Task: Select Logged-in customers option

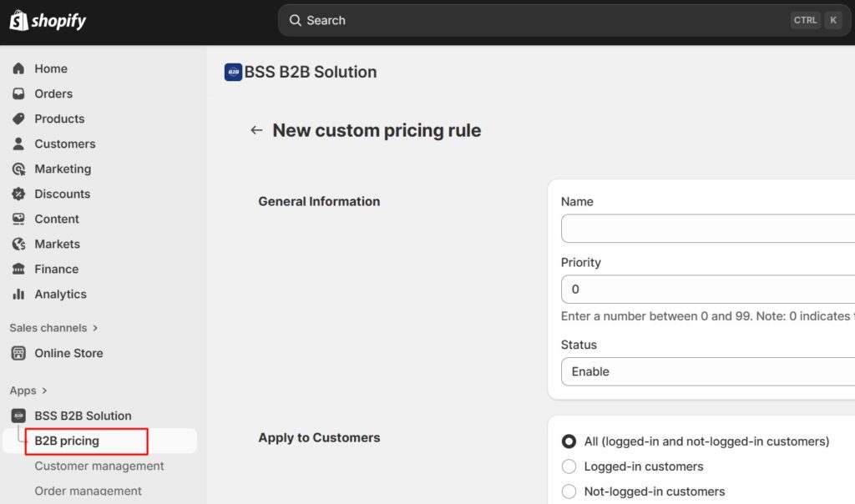Action: (569, 466)
